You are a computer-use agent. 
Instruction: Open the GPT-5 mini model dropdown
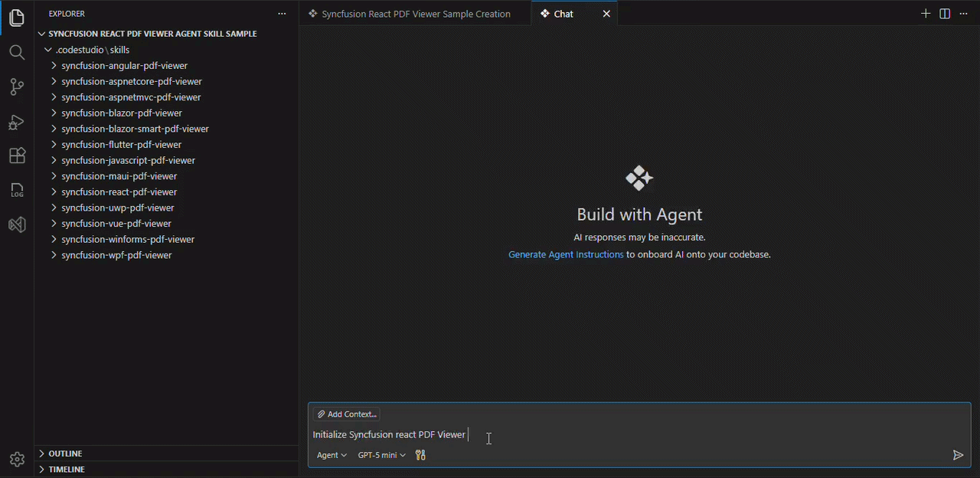(x=381, y=455)
